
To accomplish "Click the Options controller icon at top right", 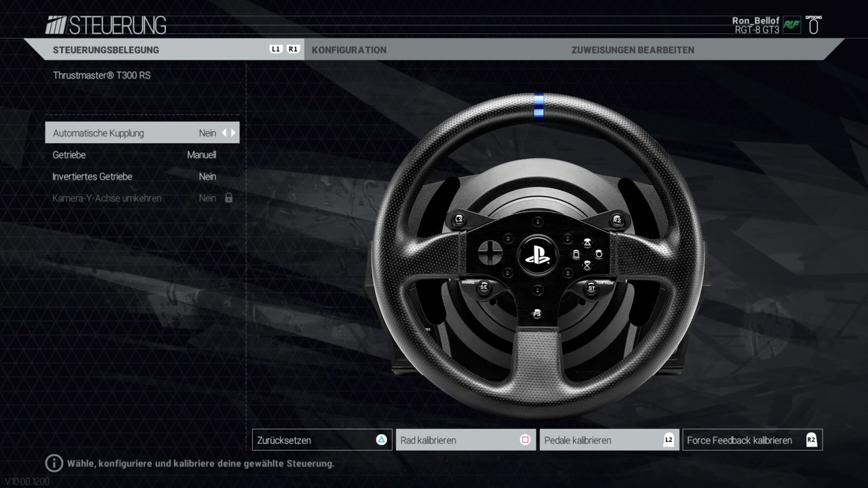I will pos(814,25).
